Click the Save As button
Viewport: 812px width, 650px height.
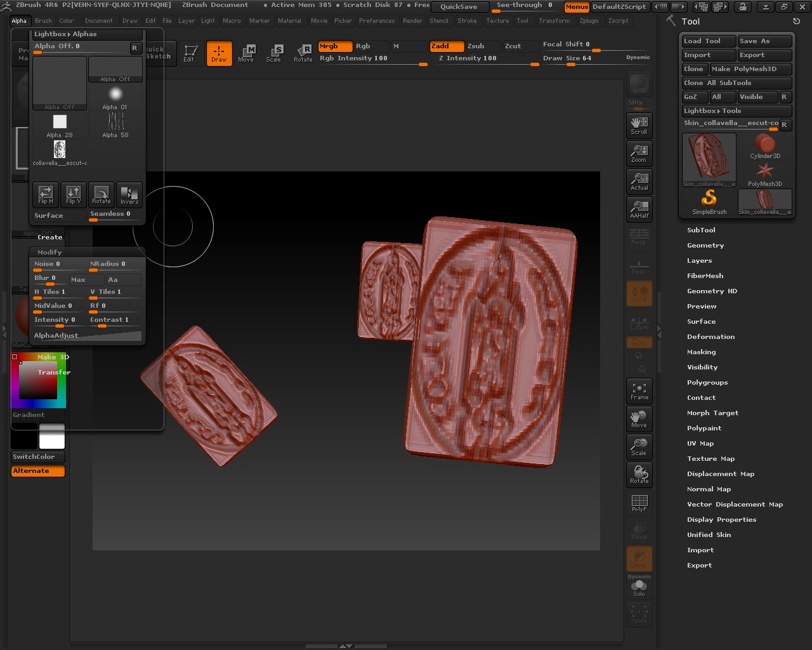tap(765, 41)
